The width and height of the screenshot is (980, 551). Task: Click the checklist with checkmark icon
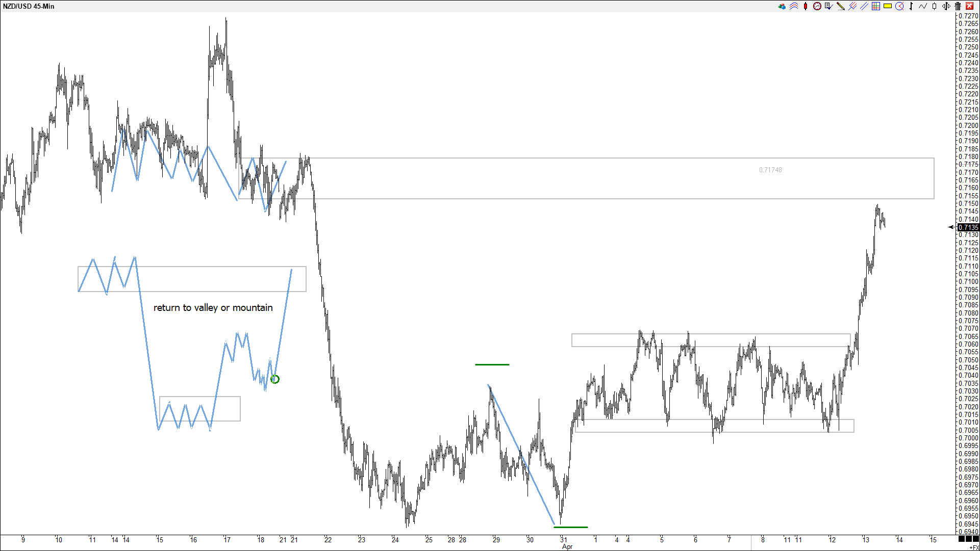coord(828,6)
